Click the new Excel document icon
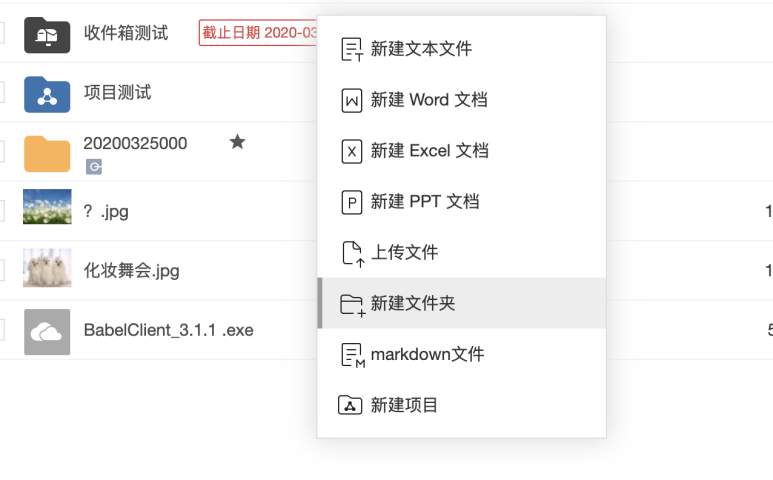The image size is (773, 480). pos(351,151)
